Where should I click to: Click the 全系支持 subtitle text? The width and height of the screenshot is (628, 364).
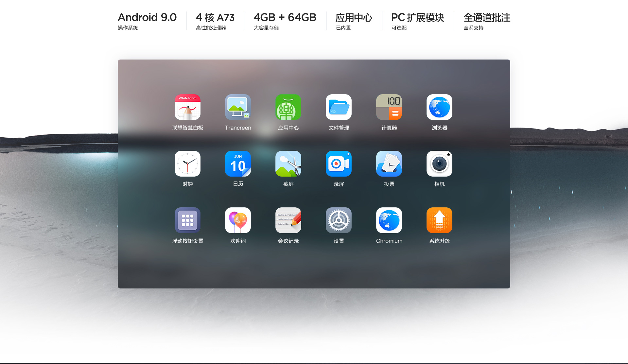(474, 28)
